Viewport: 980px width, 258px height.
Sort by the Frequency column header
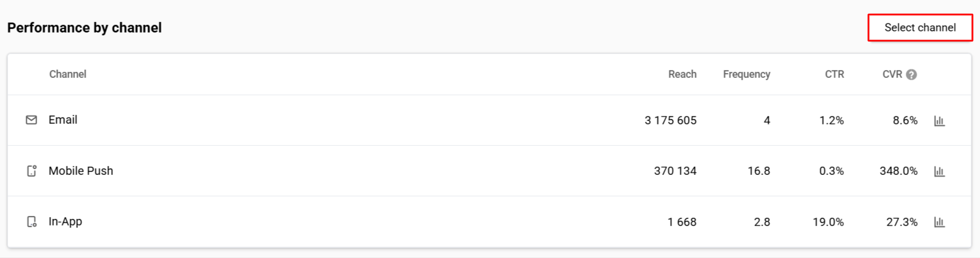tap(746, 74)
